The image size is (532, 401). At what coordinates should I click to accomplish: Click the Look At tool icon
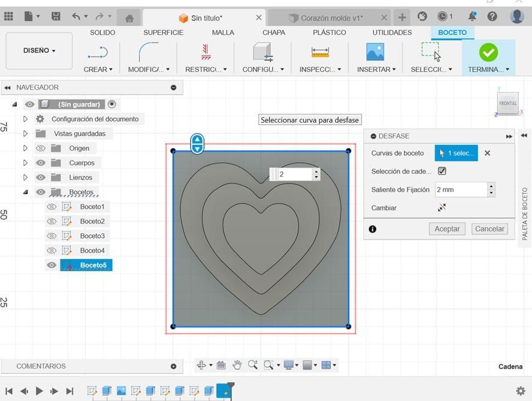tap(221, 365)
